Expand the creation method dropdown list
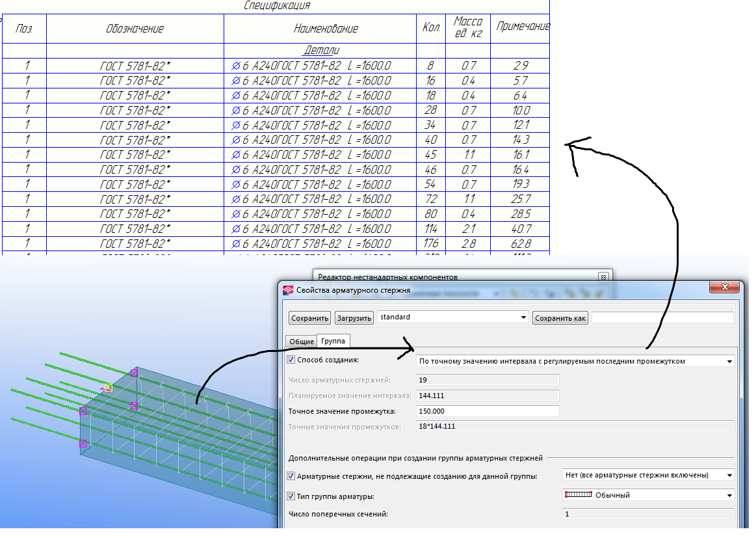Viewport: 756px width, 538px height. 729,362
